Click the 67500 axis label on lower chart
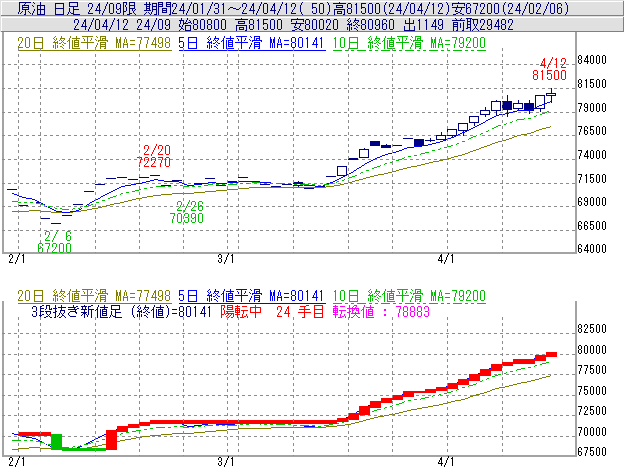This screenshot has width=624, height=475. 592,452
